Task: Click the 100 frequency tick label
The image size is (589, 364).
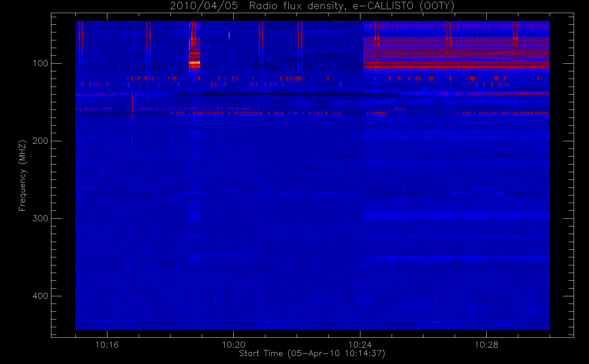Action: (40, 63)
